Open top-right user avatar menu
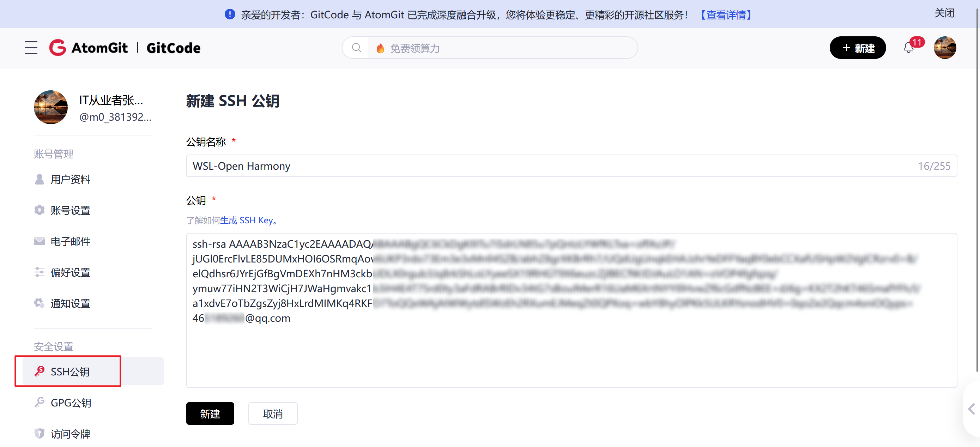 coord(945,48)
